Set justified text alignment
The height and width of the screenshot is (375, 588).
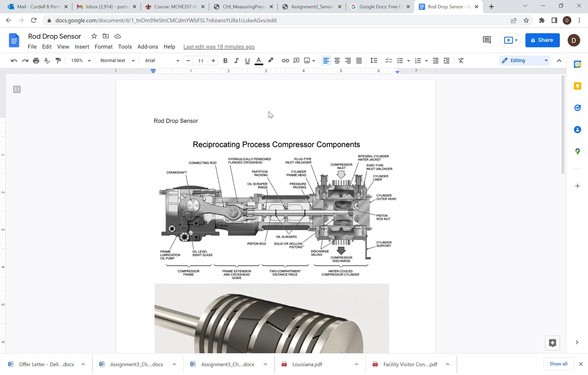[x=359, y=61]
